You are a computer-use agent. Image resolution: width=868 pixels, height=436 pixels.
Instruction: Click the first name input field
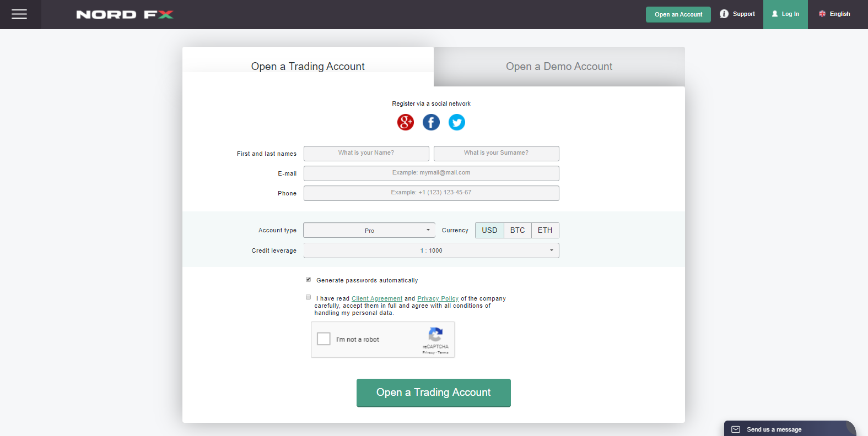tap(366, 153)
